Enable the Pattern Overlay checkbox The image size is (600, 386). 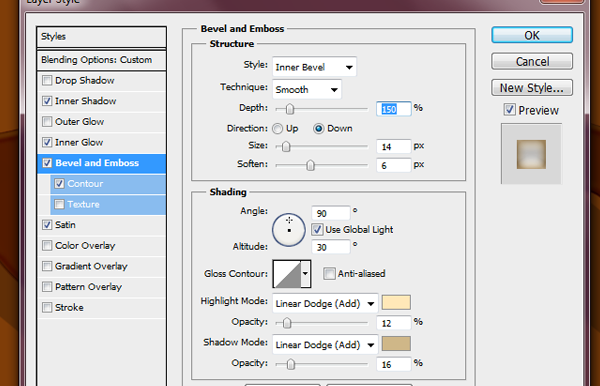coord(47,287)
